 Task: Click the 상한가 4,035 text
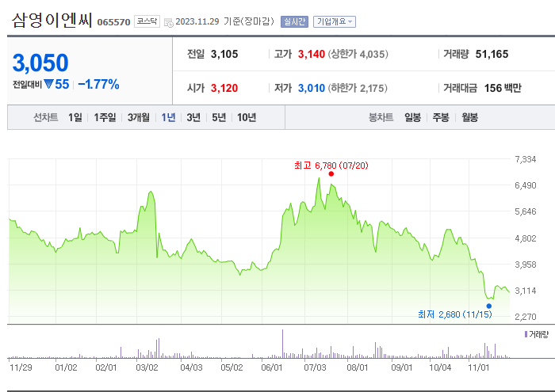pyautogui.click(x=358, y=54)
